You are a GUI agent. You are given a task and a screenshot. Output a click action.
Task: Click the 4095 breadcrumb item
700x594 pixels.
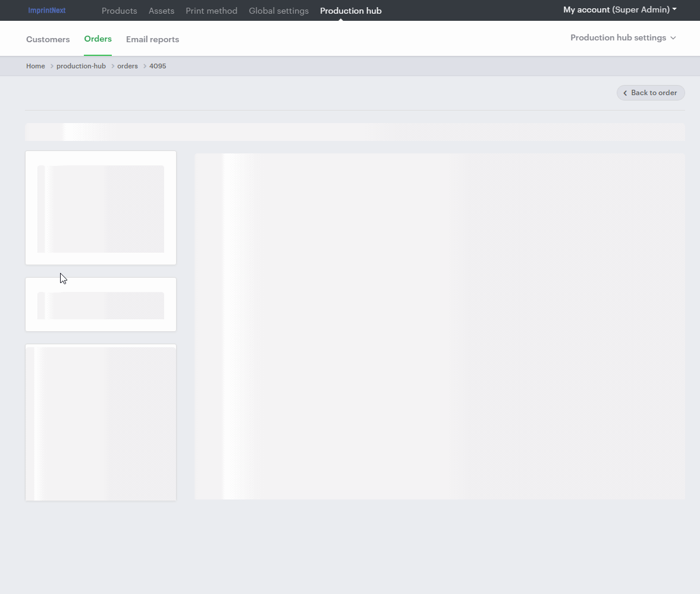[x=158, y=66]
